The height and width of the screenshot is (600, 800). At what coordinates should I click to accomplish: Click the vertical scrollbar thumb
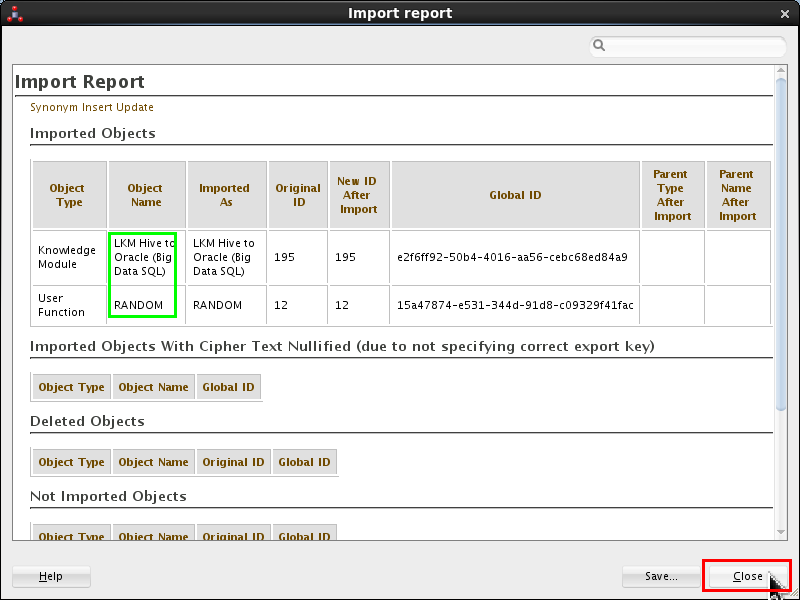tap(781, 243)
